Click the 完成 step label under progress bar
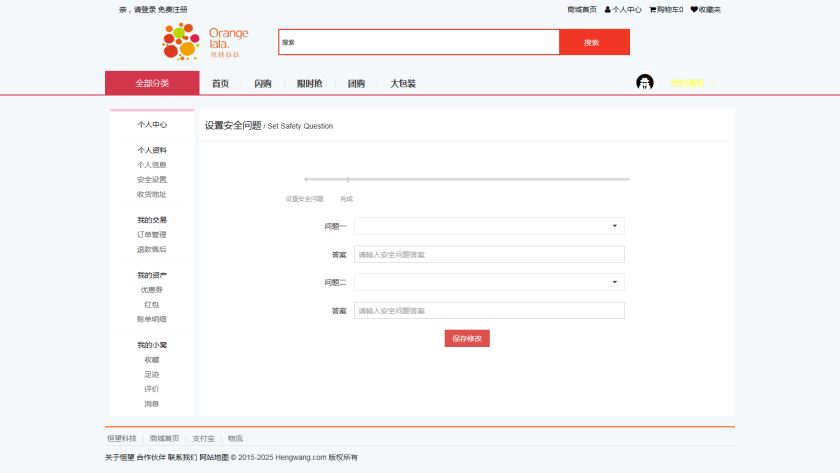This screenshot has width=840, height=473. click(347, 199)
